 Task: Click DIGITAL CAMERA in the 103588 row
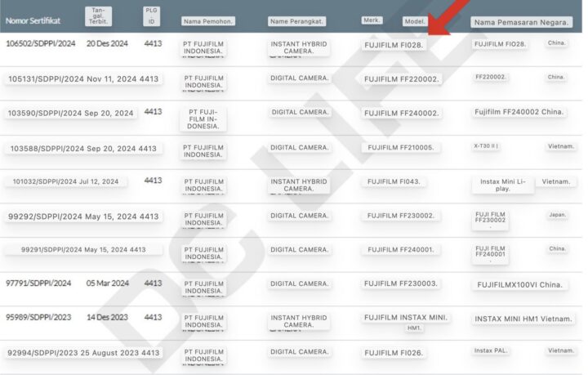tap(300, 147)
